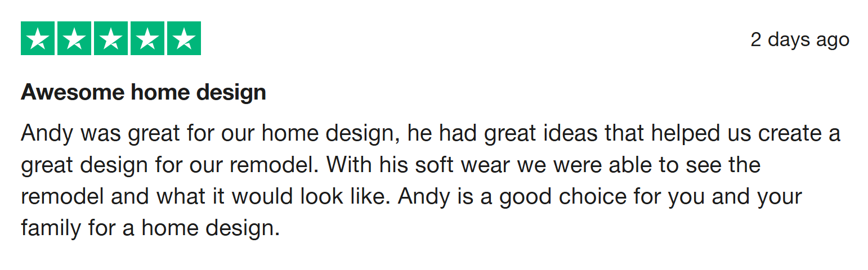868x270 pixels.
Task: Click the first green rating star
Action: (x=38, y=38)
